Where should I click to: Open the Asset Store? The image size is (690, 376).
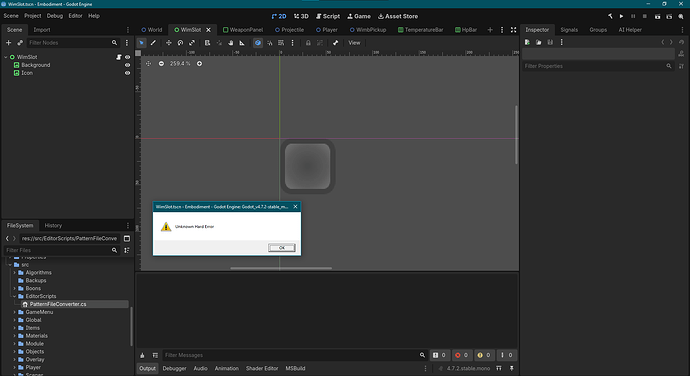(398, 16)
